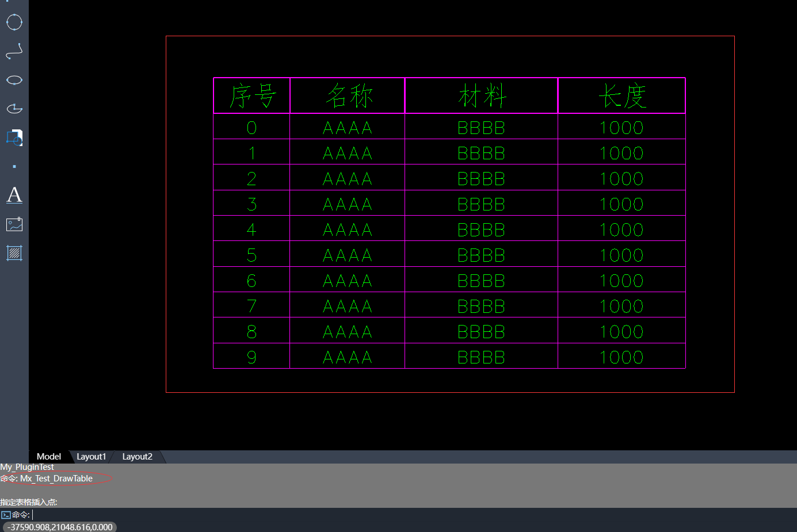This screenshot has height=532, width=797.
Task: Click the 指定表格插入点 prompt line
Action: point(29,502)
